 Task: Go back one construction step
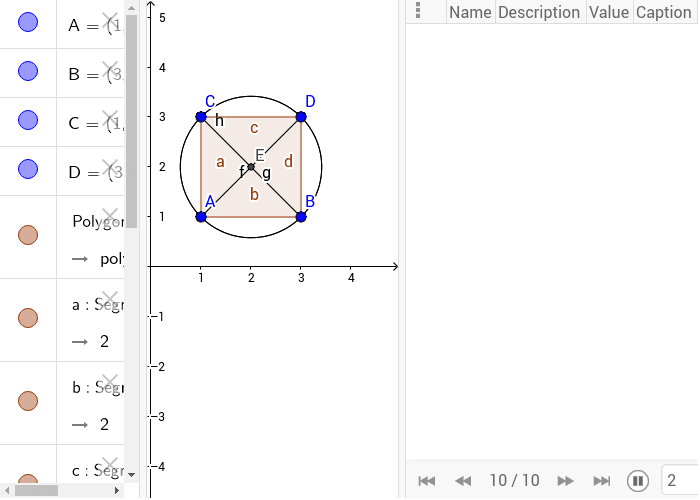(463, 481)
